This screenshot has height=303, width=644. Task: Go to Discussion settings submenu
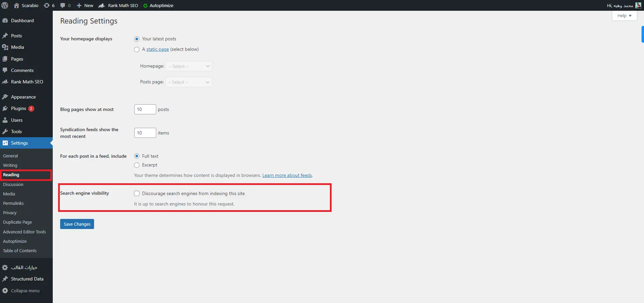point(13,185)
